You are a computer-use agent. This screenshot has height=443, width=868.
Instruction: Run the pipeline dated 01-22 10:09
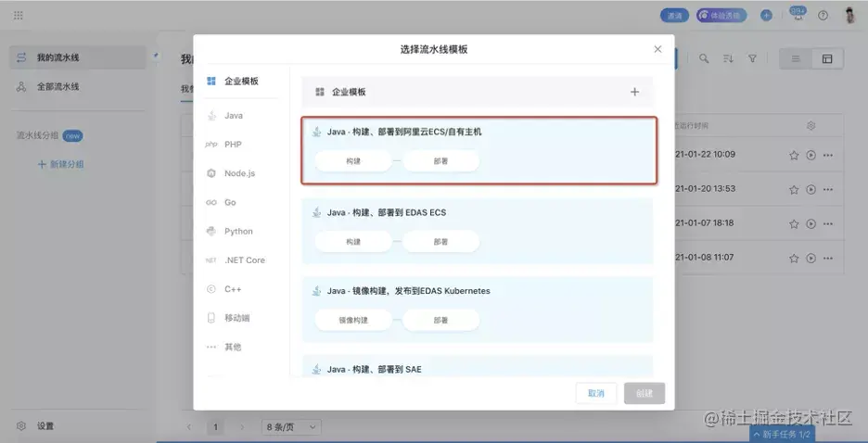point(811,156)
